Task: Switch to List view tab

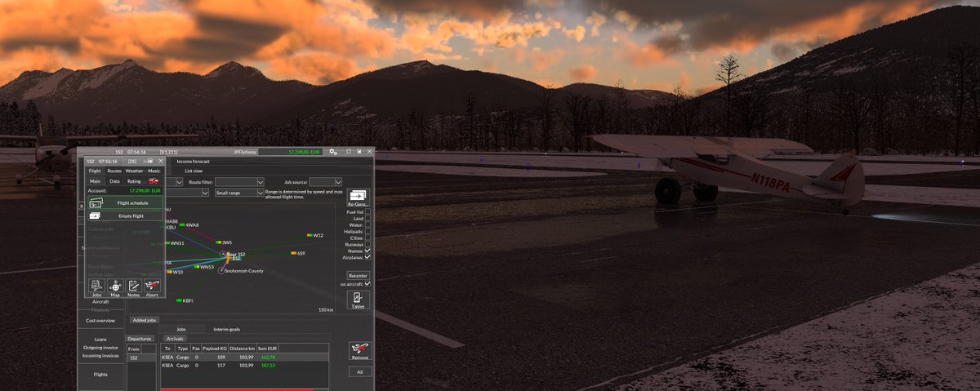Action: 194,171
